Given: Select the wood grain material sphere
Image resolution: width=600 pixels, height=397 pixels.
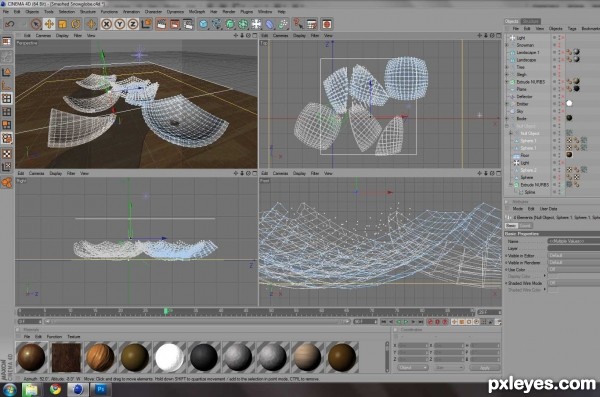Looking at the screenshot, I should (x=100, y=357).
